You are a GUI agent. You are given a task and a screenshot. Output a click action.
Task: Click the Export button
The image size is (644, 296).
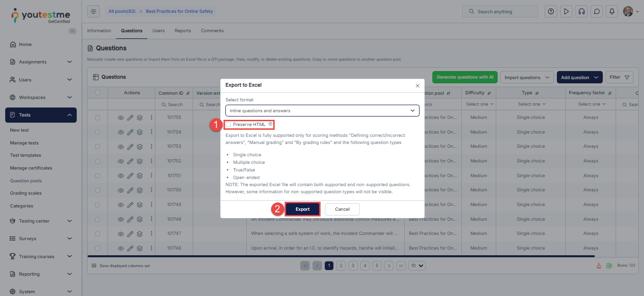click(x=303, y=209)
